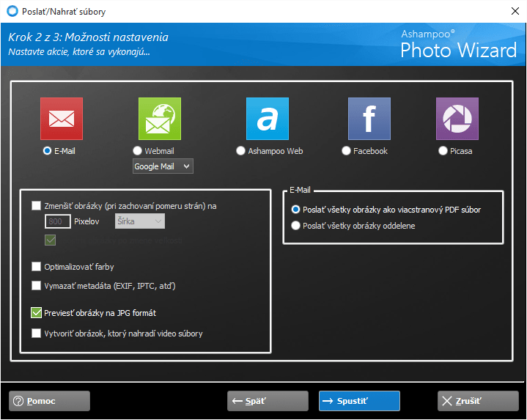Select the Ashampoo Web radio button
The width and height of the screenshot is (527, 420).
click(241, 151)
